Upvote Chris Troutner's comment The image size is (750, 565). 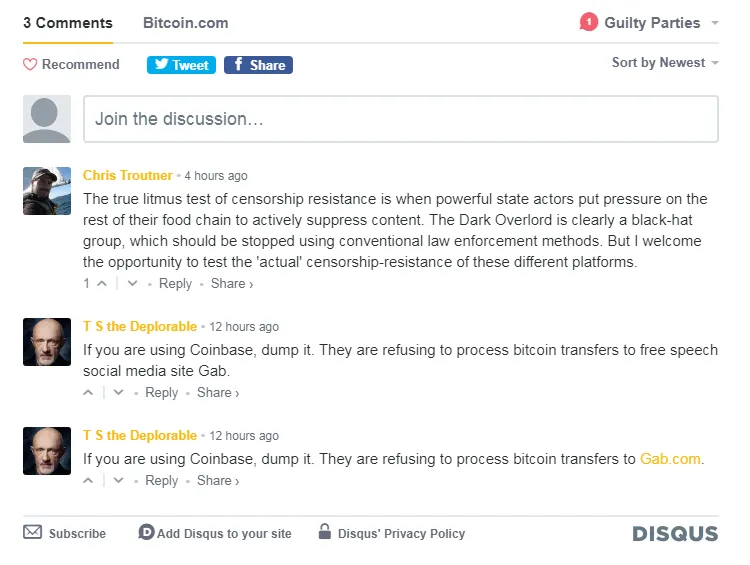pos(102,284)
